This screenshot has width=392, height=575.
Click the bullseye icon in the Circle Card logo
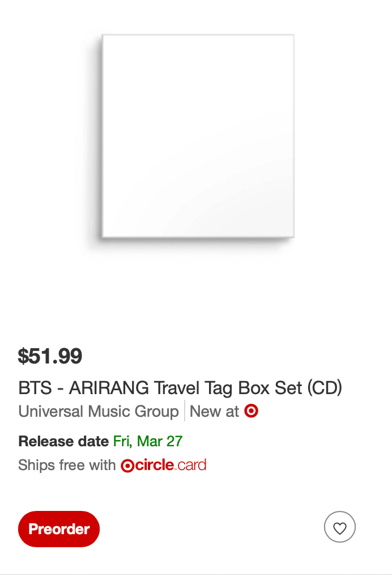127,466
